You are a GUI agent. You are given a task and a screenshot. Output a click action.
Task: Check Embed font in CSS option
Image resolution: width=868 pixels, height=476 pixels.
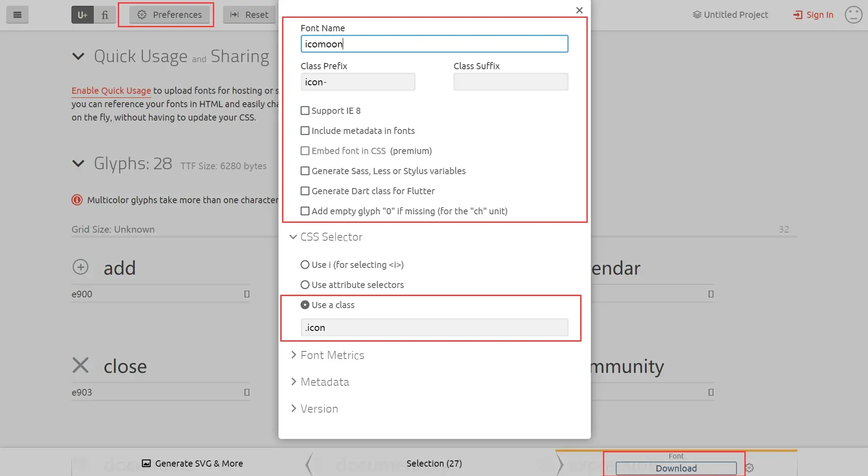[305, 150]
